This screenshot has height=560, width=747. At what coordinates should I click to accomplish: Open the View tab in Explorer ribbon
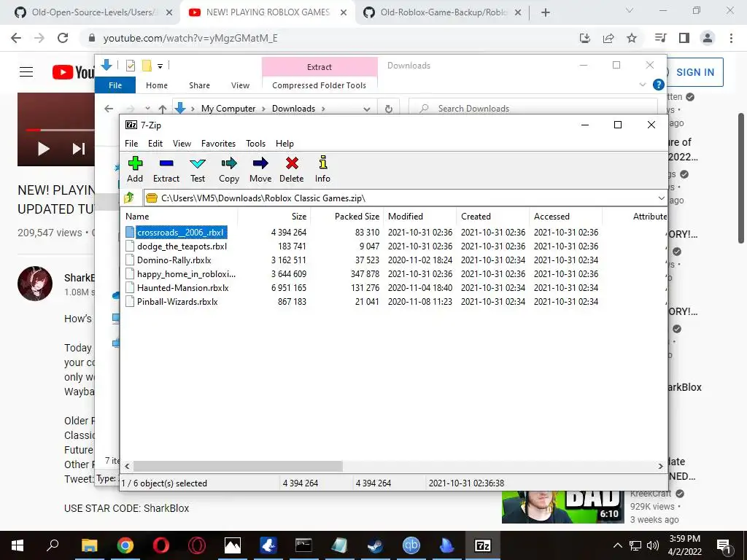(240, 85)
